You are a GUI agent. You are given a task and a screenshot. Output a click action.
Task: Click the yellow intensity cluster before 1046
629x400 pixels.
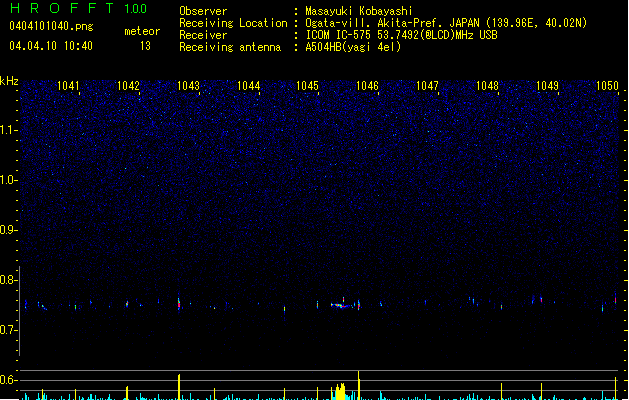click(x=340, y=392)
